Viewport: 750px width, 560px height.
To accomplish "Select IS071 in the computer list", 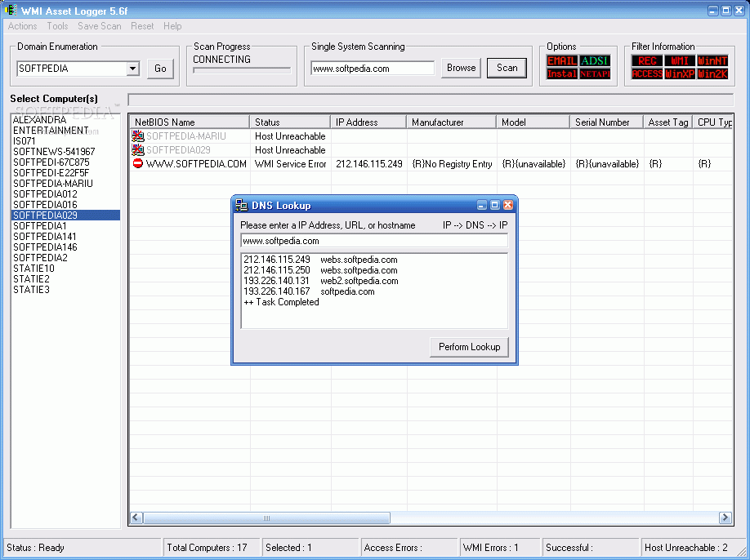I will (x=65, y=141).
